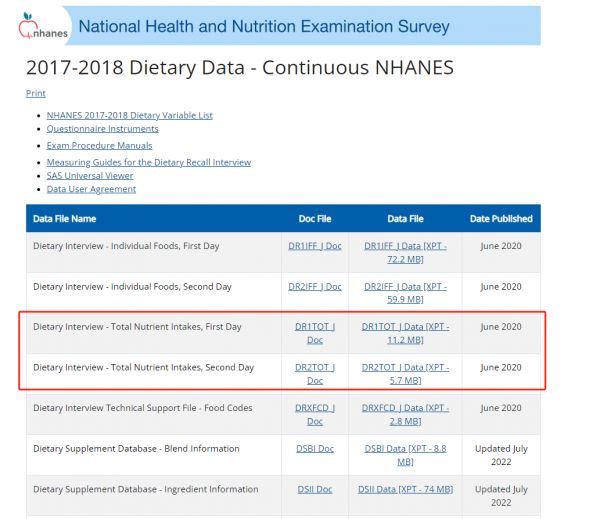Download DR1TOT_J Data XPT 11.2 MB
This screenshot has height=519, width=600.
[x=405, y=333]
